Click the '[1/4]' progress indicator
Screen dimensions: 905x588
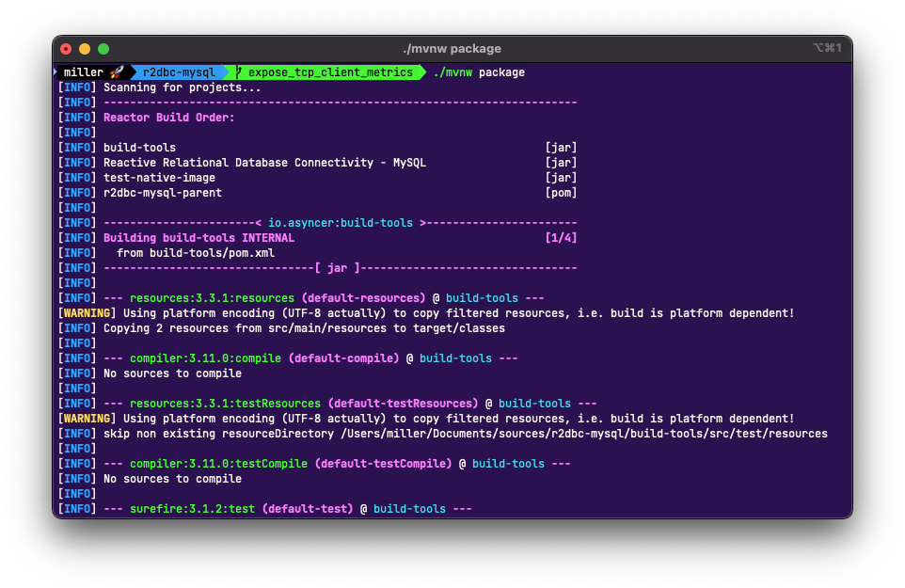[561, 238]
